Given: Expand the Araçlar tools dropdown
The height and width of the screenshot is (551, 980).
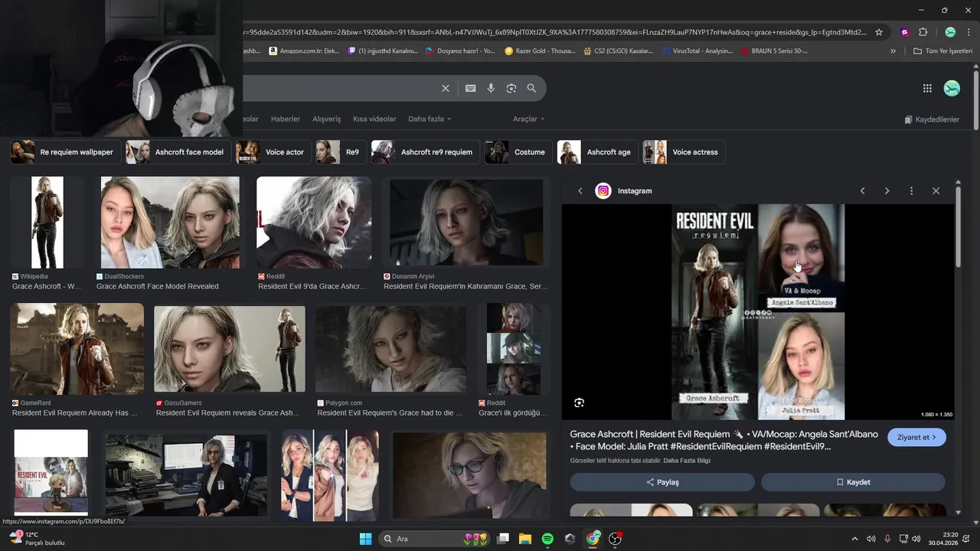Looking at the screenshot, I should coord(528,119).
